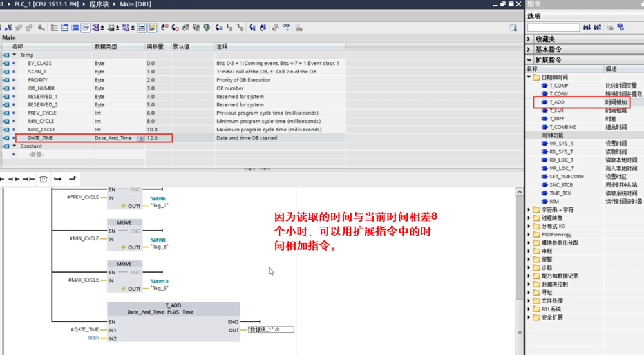
Task: Click the T_DIFF instruction icon
Action: click(544, 119)
